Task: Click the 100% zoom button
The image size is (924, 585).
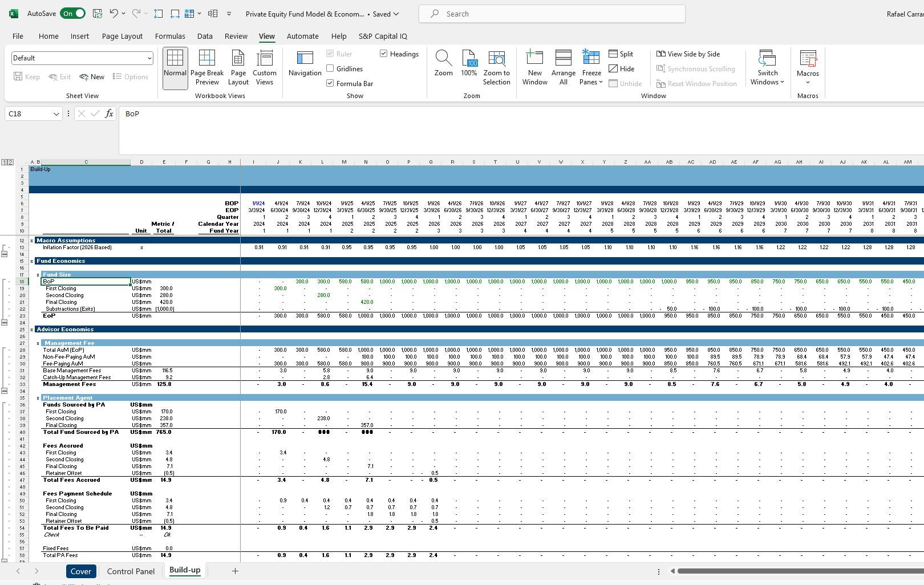Action: click(469, 67)
